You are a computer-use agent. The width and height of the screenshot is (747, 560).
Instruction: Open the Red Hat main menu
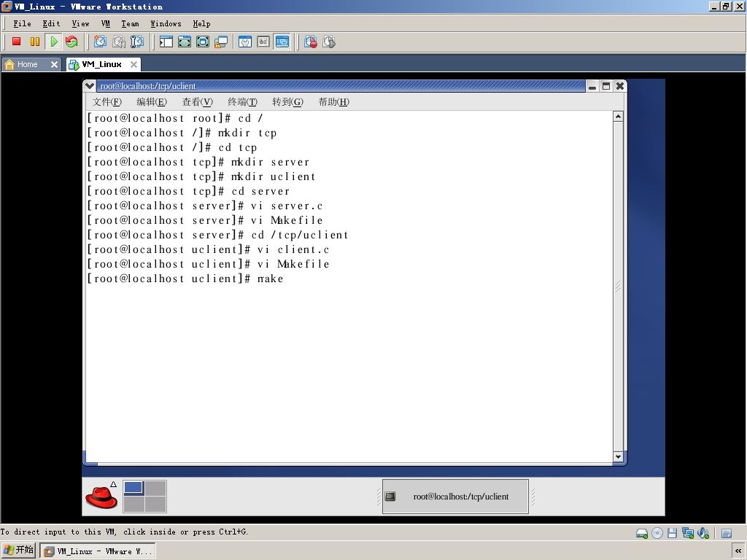101,497
